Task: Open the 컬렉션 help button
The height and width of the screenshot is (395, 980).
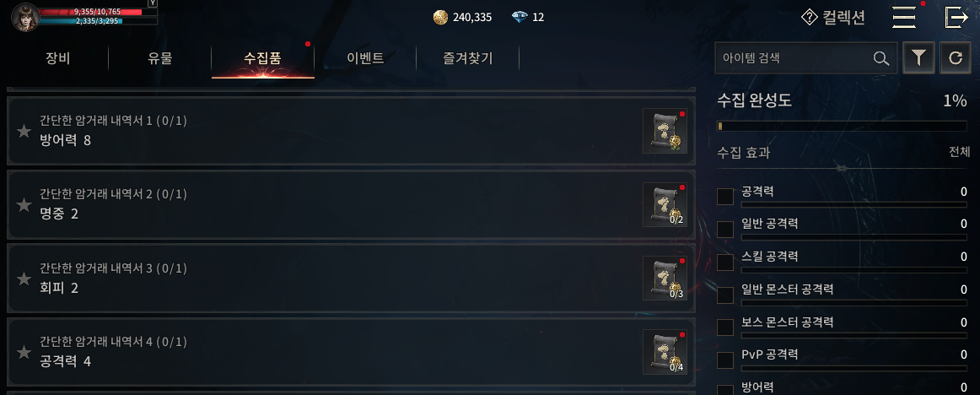Action: [833, 17]
